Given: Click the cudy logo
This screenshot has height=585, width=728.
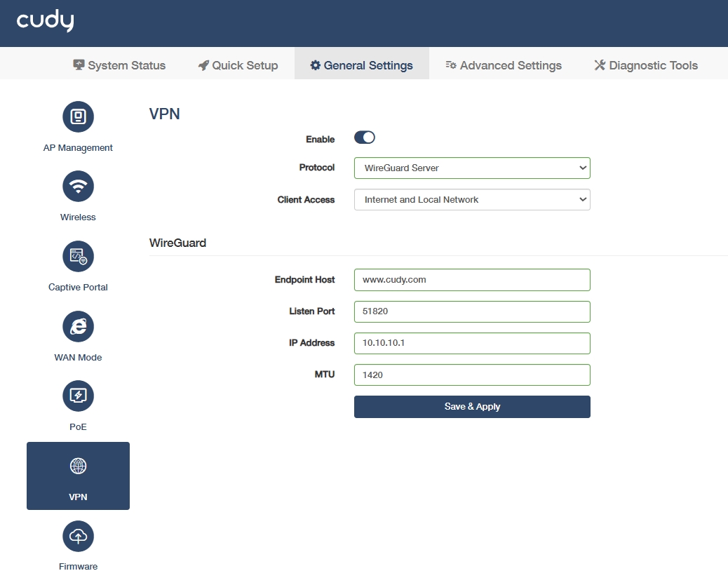Looking at the screenshot, I should [x=45, y=21].
